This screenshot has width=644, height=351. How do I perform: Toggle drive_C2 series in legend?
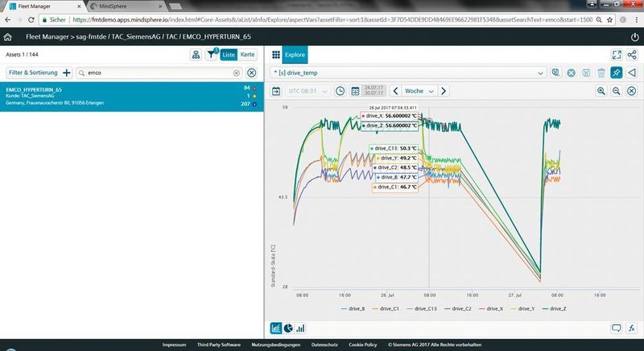click(458, 308)
